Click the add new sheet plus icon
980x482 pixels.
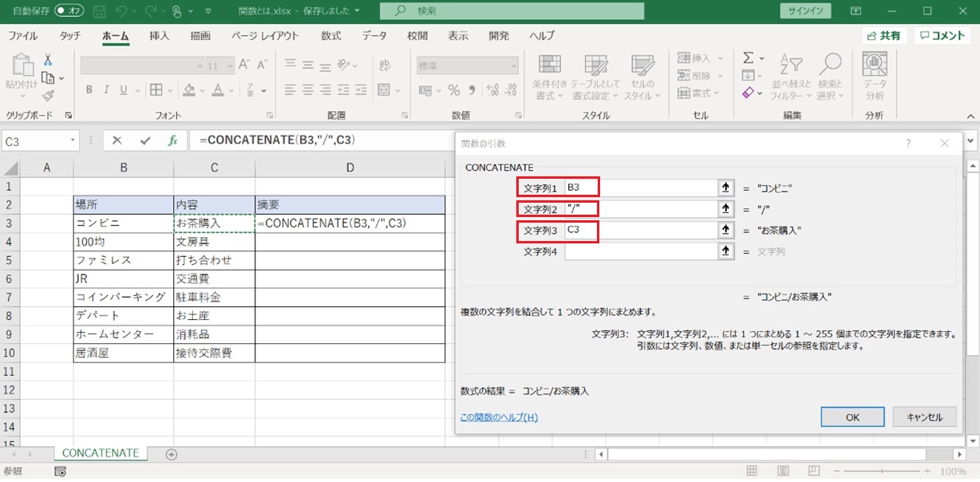click(171, 454)
